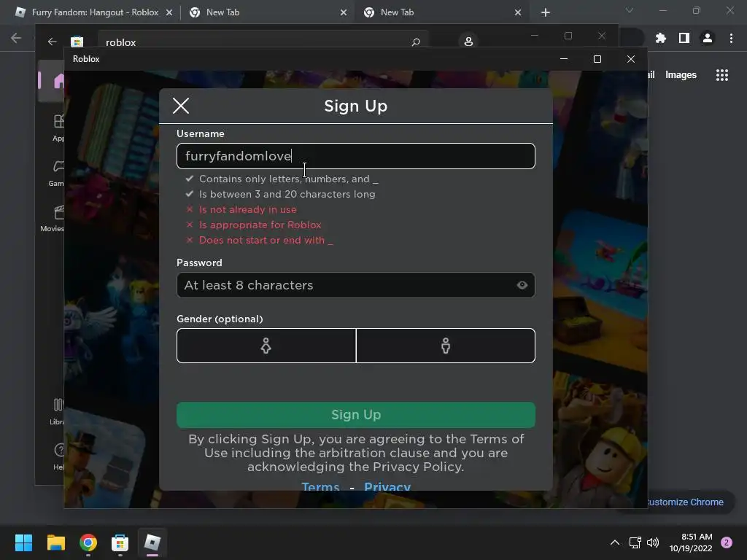This screenshot has width=747, height=560.
Task: Click 'Is appropriate for Roblox' message
Action: pos(260,225)
